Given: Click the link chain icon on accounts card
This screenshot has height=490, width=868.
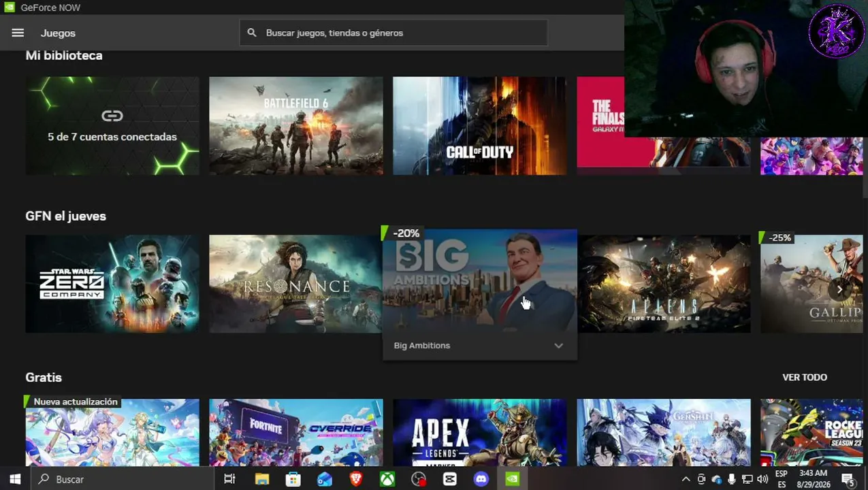Looking at the screenshot, I should click(112, 116).
